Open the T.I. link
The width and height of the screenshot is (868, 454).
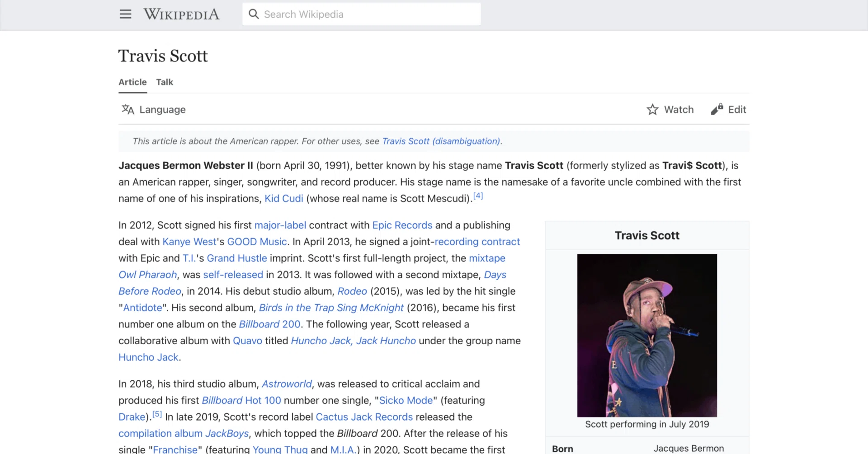[x=189, y=258]
